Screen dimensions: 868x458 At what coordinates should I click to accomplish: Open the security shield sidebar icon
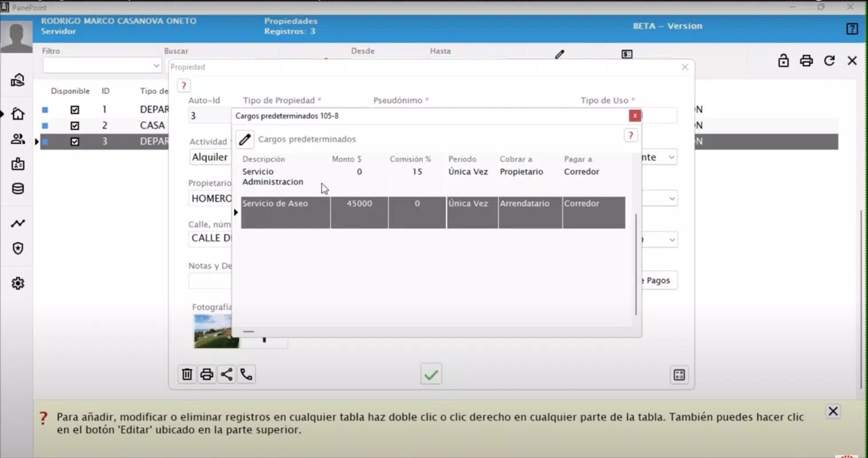[18, 248]
